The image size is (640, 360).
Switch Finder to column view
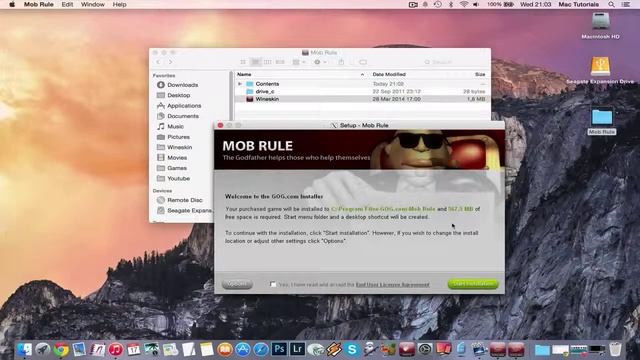pyautogui.click(x=268, y=62)
